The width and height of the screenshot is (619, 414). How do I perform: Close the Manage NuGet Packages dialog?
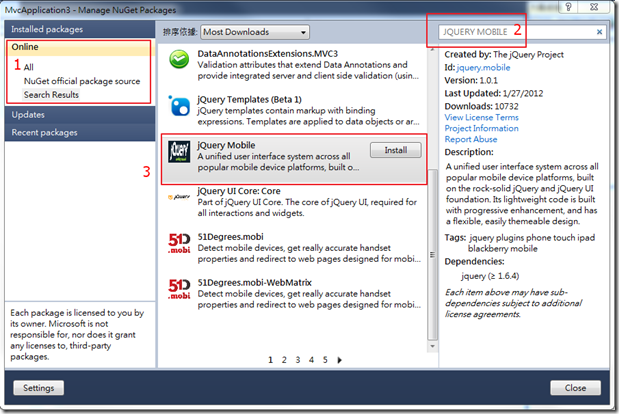point(575,388)
